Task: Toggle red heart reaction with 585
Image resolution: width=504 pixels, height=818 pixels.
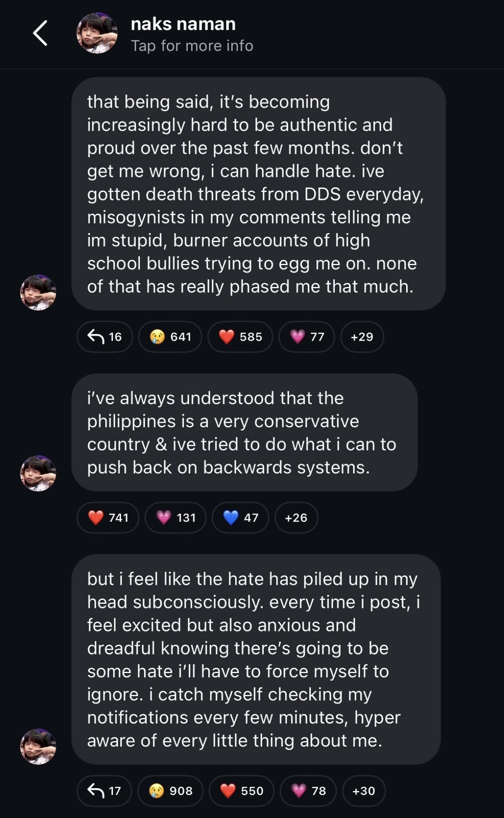Action: (x=240, y=337)
